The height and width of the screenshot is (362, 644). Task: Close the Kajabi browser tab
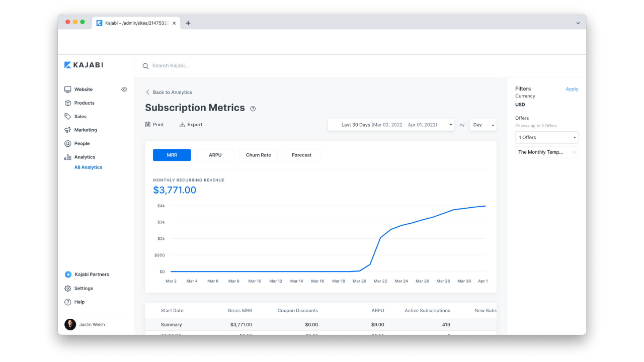point(174,23)
